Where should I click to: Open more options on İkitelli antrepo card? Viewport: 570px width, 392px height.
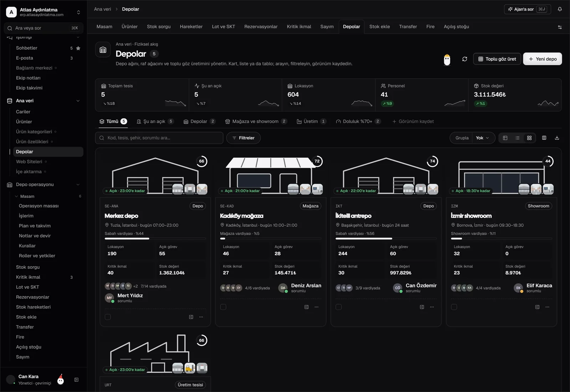(x=432, y=307)
